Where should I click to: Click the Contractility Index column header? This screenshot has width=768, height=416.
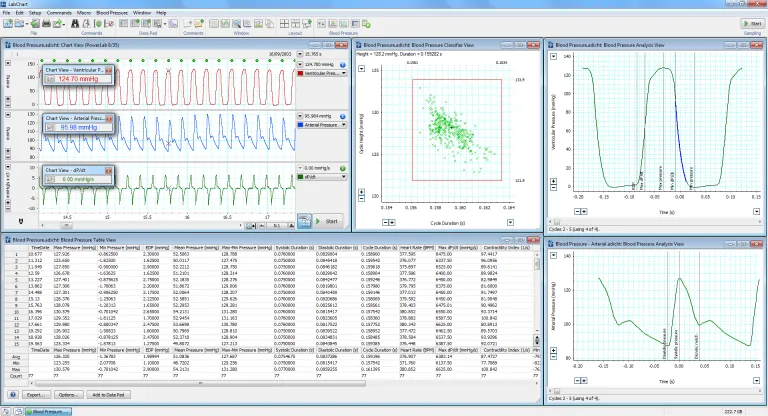pyautogui.click(x=506, y=248)
